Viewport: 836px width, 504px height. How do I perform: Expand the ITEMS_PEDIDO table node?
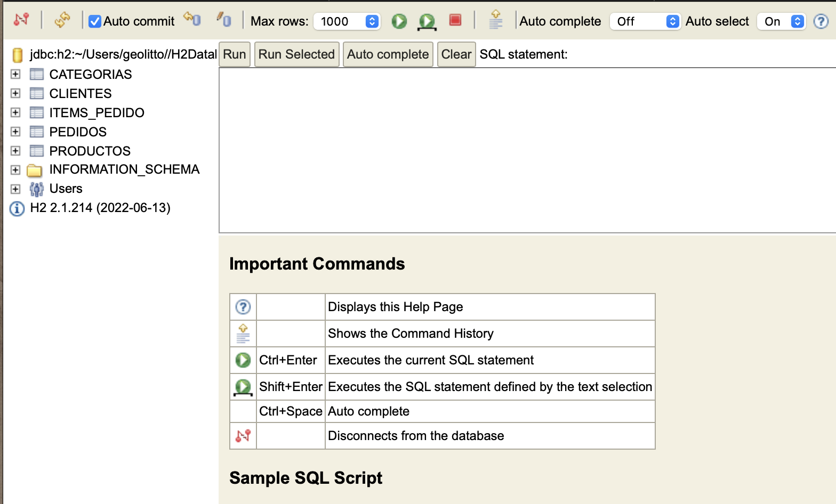15,112
